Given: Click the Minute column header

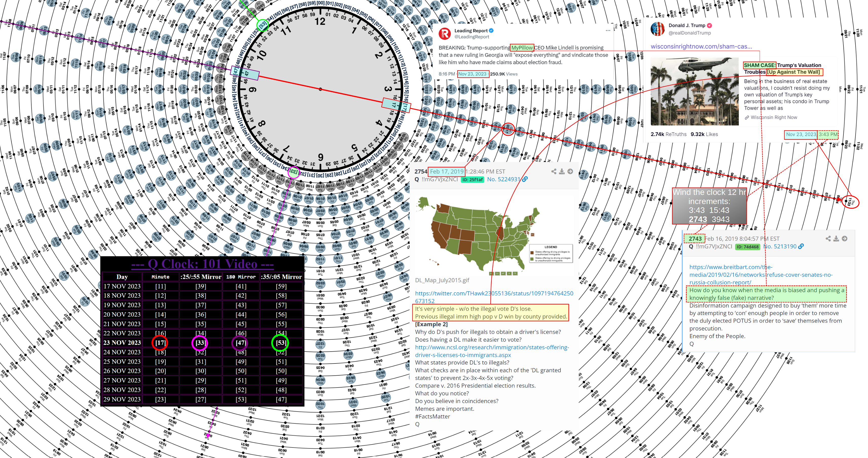Looking at the screenshot, I should click(x=160, y=277).
